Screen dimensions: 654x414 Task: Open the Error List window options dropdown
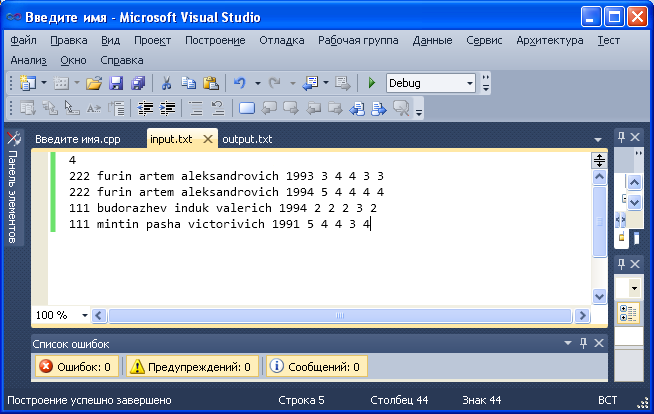(x=568, y=343)
